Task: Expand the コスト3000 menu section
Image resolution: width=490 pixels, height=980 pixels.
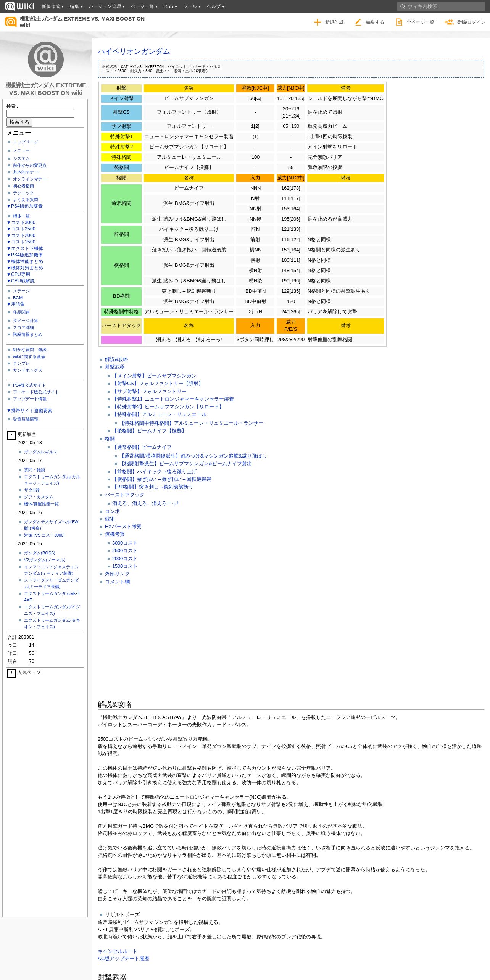Action: coord(21,222)
